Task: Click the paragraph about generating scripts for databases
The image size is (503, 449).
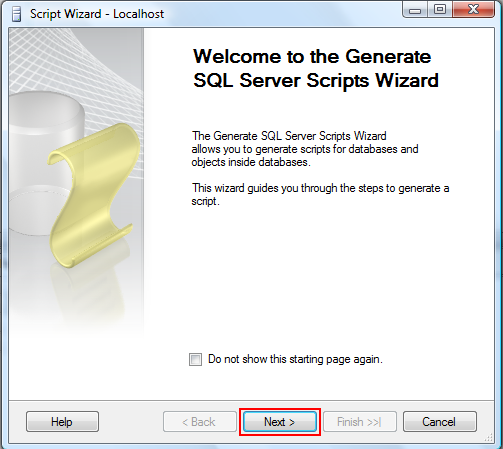Action: click(305, 149)
